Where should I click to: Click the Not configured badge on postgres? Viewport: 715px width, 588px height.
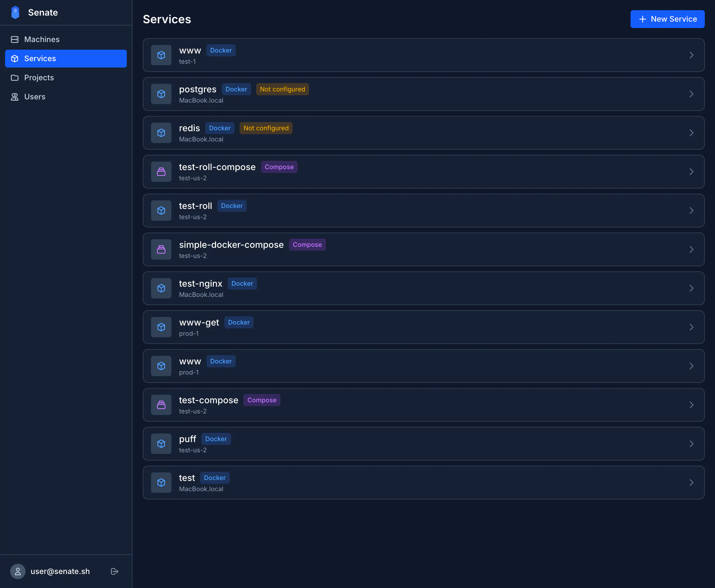point(282,89)
